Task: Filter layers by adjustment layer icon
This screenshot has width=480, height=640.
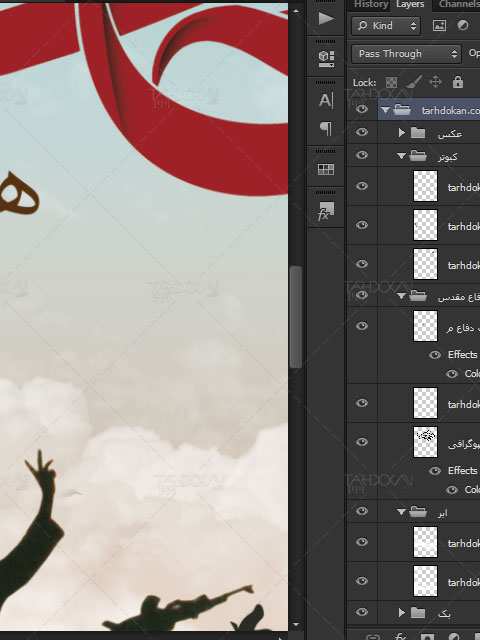Action: (463, 25)
